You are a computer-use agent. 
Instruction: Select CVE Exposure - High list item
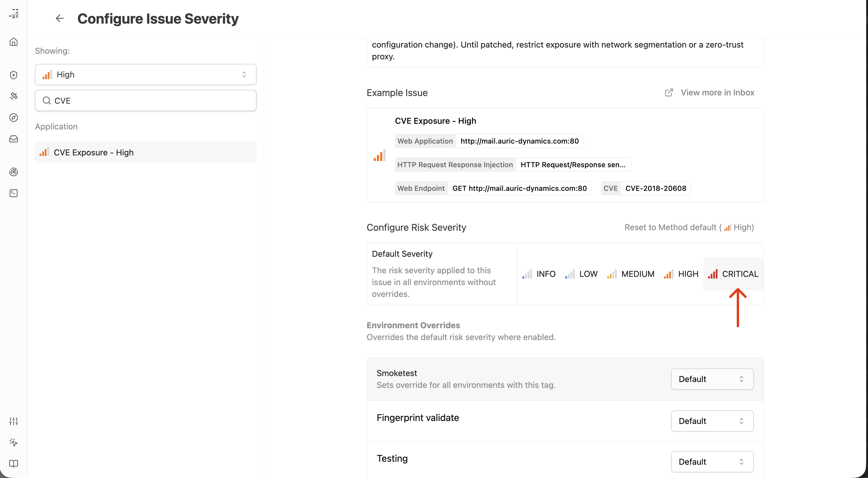pos(145,152)
